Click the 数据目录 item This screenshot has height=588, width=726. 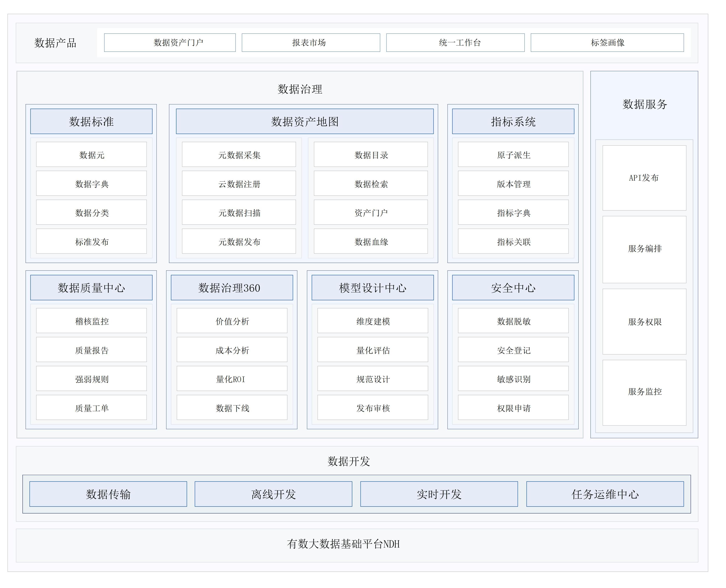(371, 154)
